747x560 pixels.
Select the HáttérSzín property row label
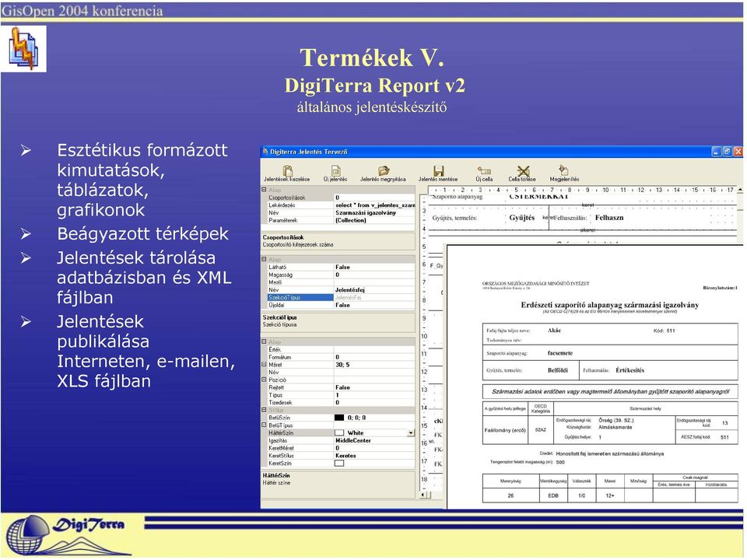tap(281, 433)
